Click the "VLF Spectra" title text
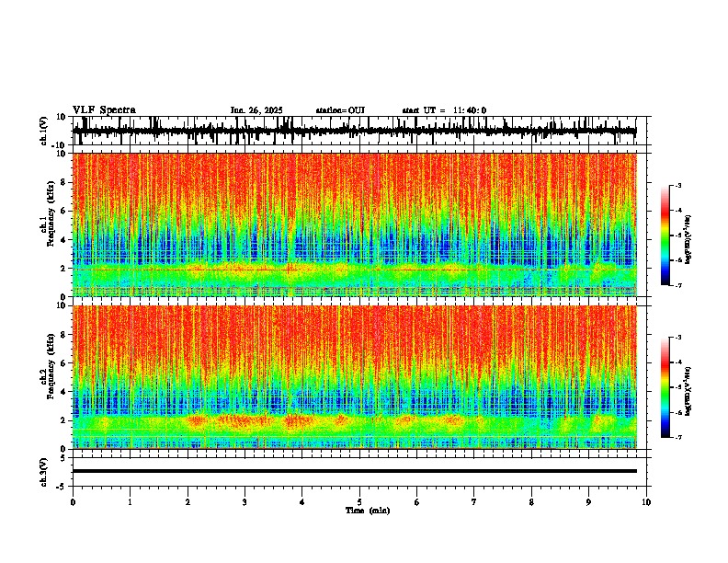The width and height of the screenshot is (728, 563). point(104,110)
